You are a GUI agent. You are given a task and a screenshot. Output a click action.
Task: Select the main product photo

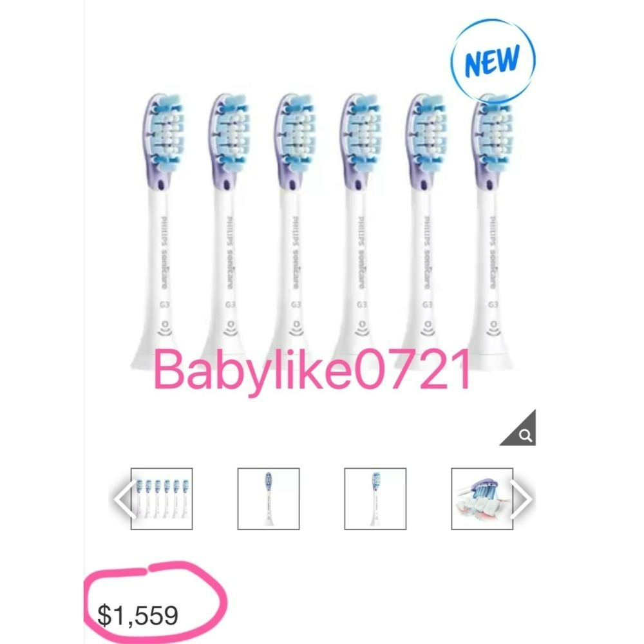click(322, 225)
